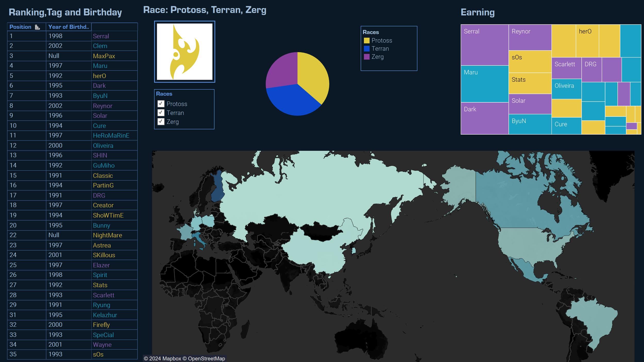The height and width of the screenshot is (362, 644).
Task: Select the Cure tile in Earning treemap
Action: [566, 126]
